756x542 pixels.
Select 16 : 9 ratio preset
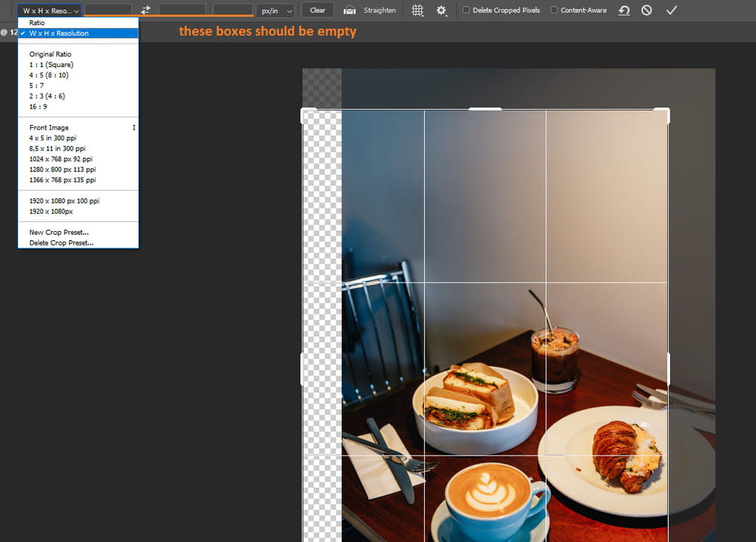[78, 107]
